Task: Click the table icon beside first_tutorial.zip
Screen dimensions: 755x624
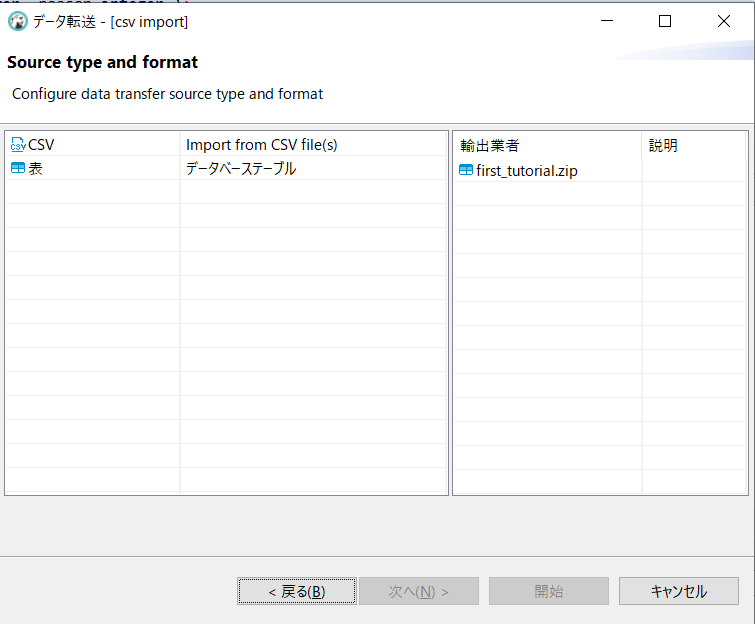Action: click(x=466, y=170)
